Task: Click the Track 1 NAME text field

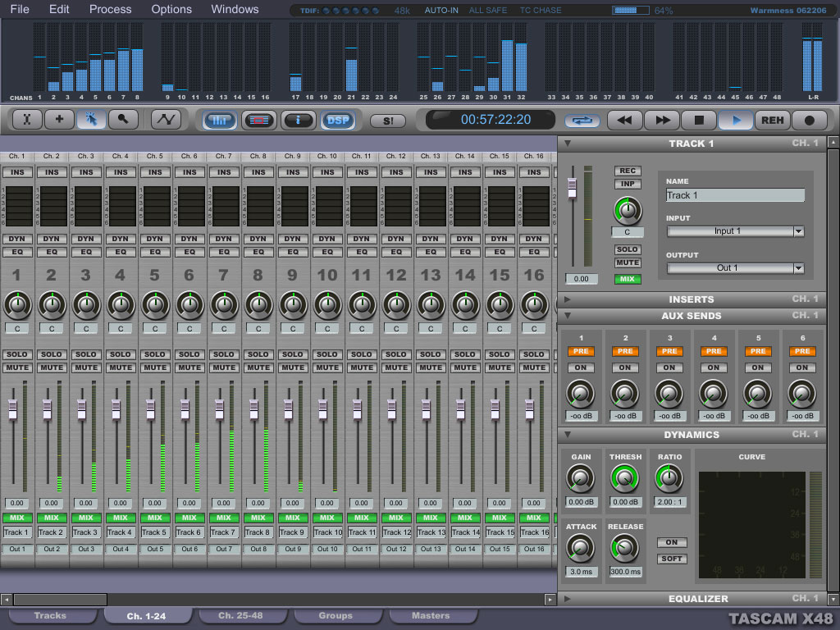Action: (x=735, y=195)
